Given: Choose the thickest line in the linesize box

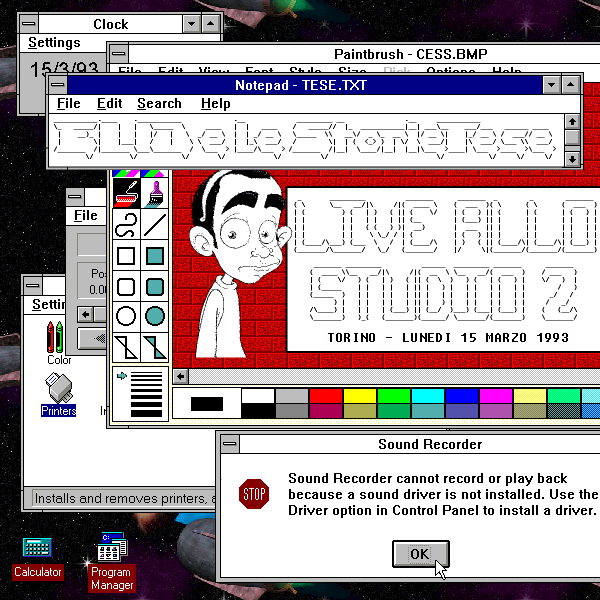Looking at the screenshot, I should 146,413.
